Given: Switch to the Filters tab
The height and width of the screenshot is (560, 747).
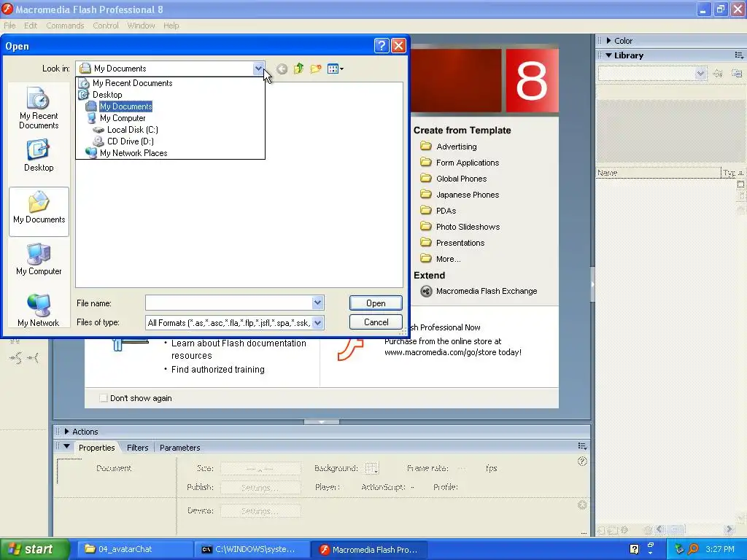Looking at the screenshot, I should [x=138, y=448].
